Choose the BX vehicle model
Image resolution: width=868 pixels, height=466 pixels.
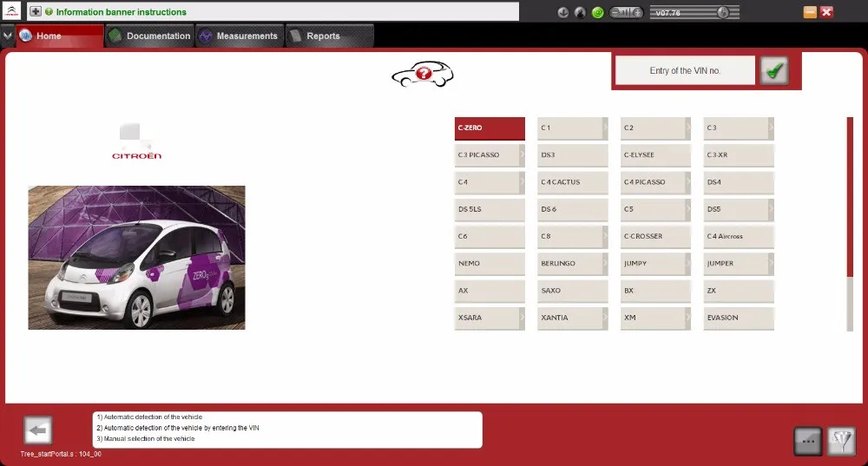click(x=655, y=291)
